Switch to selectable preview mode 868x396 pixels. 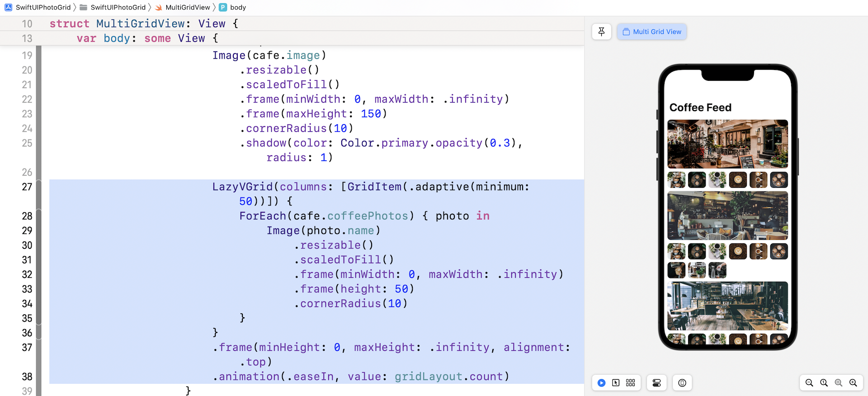click(616, 383)
